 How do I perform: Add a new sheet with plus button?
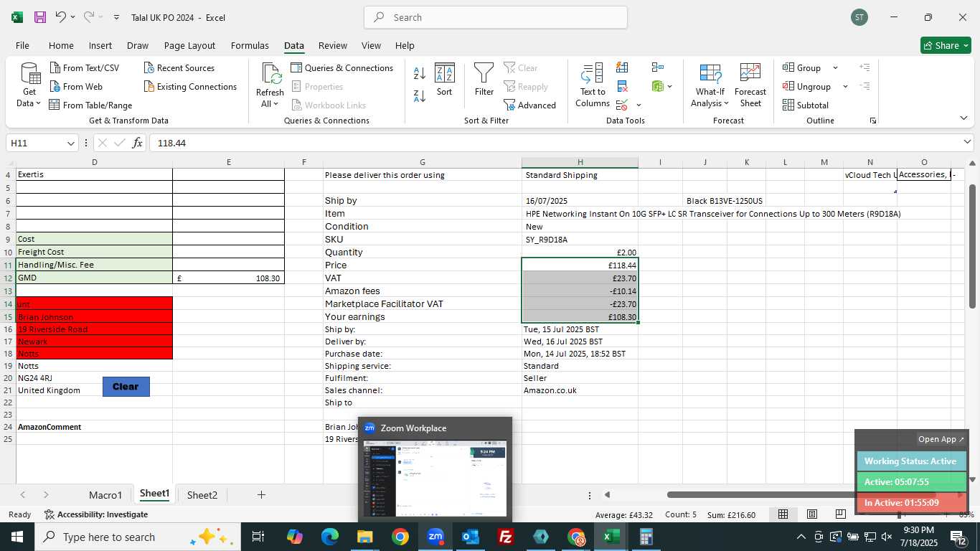(261, 494)
